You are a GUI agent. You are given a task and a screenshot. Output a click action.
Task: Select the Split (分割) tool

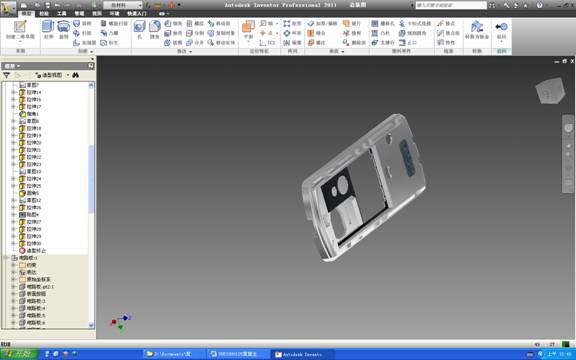click(x=195, y=33)
